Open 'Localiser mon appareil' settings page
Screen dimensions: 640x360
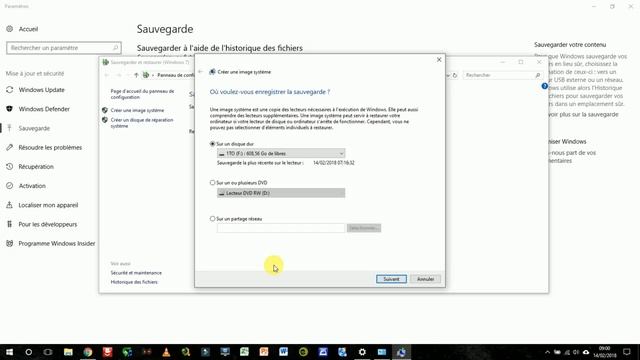(x=48, y=205)
